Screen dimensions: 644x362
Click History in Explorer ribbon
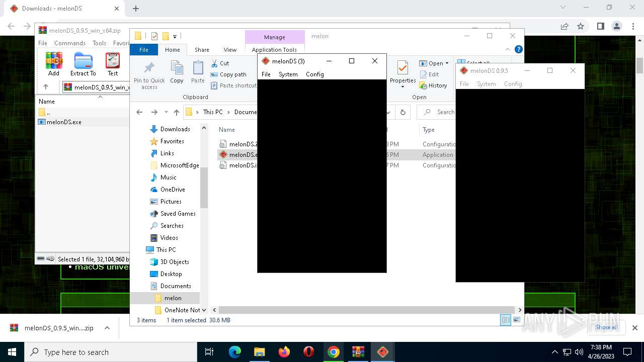(433, 85)
